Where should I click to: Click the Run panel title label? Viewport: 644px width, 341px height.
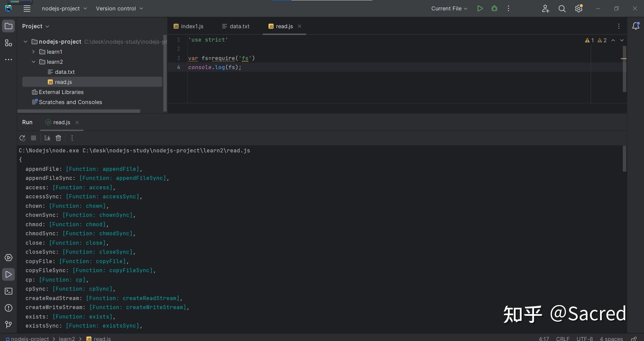pyautogui.click(x=27, y=122)
